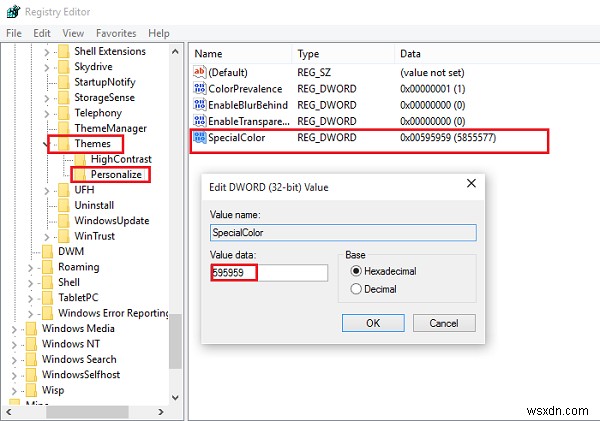Click the Shell Extensions folder icon
This screenshot has width=600, height=421.
(64, 51)
